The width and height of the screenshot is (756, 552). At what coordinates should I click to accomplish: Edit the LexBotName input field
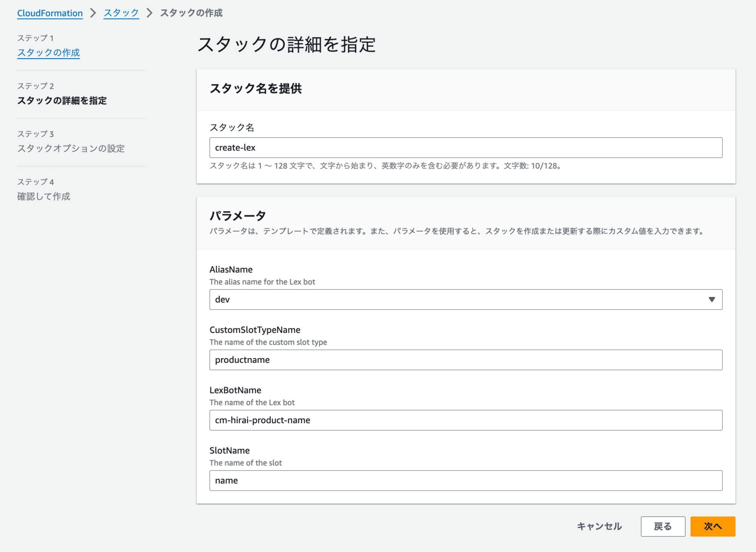pos(466,420)
